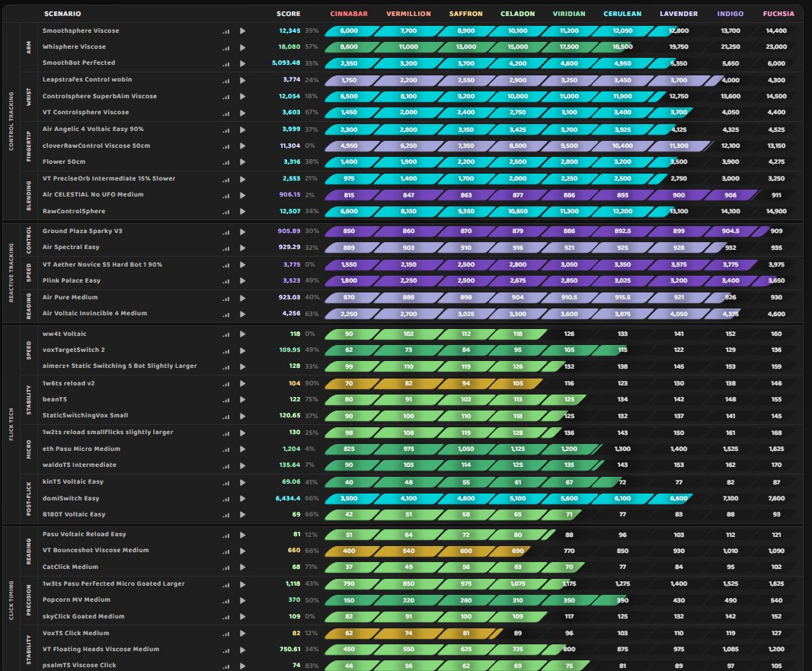
Task: Play the beanTS scenario
Action: [242, 400]
